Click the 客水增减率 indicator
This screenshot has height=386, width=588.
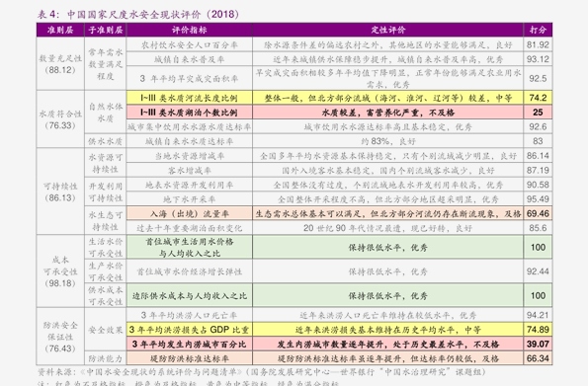click(190, 170)
